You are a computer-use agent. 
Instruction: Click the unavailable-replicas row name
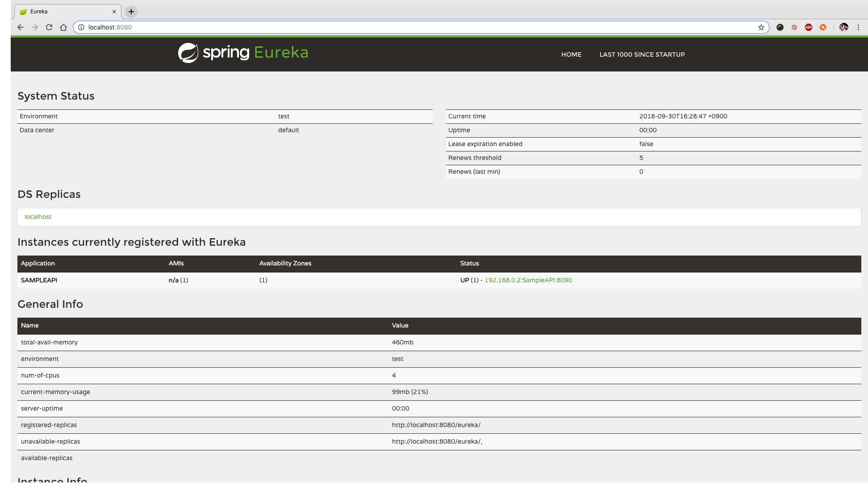coord(50,441)
